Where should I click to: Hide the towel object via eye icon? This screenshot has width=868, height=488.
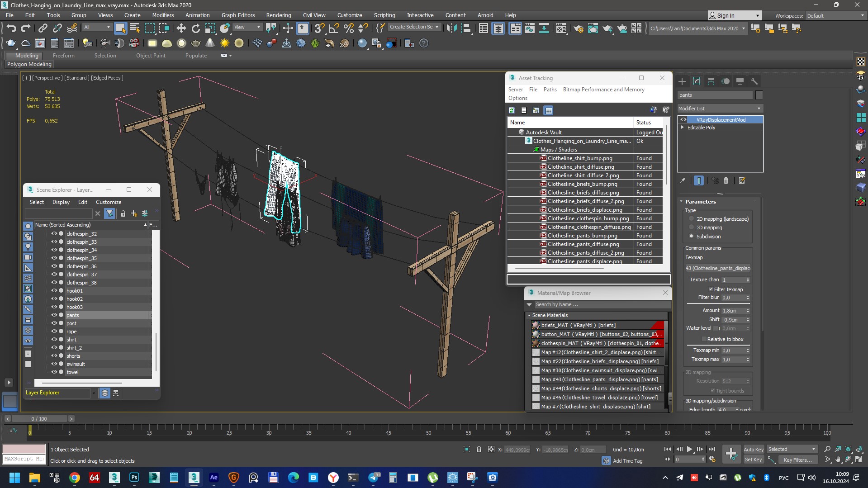(54, 372)
